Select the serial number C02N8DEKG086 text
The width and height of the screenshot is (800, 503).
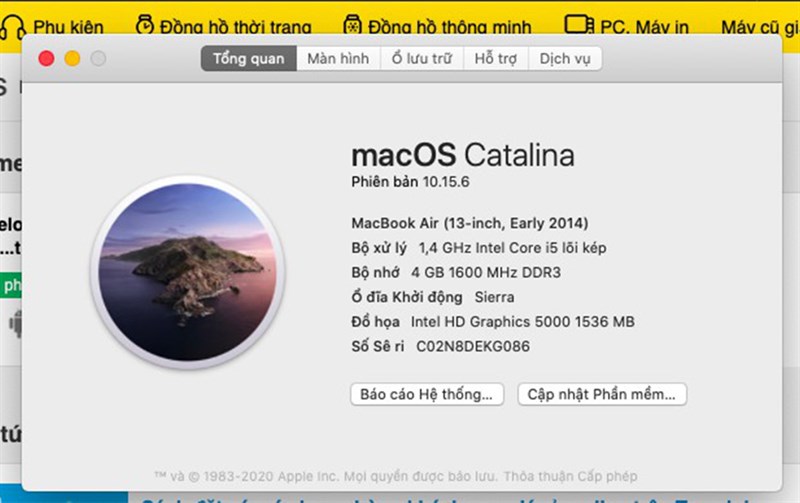[473, 346]
